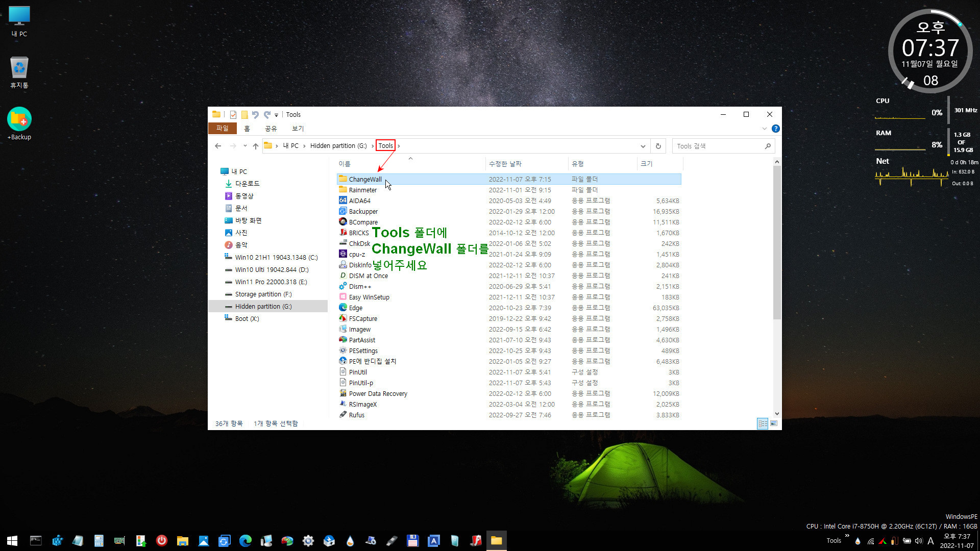Expand Tools toolbar overflow chevron in taskbar
980x551 pixels.
(847, 536)
